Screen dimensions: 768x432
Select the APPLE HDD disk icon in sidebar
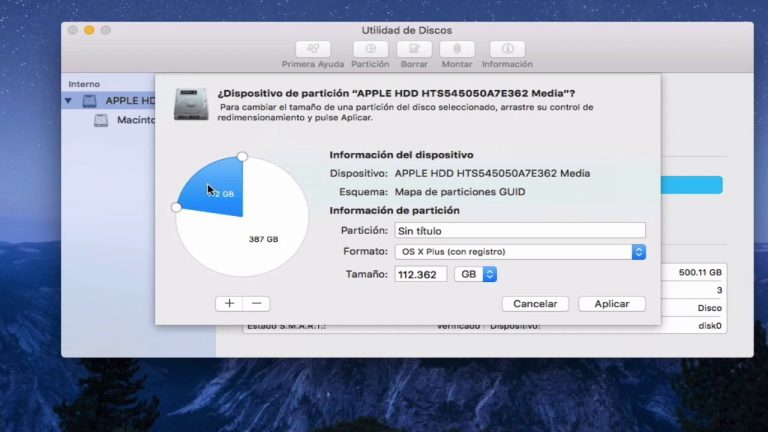(90, 101)
